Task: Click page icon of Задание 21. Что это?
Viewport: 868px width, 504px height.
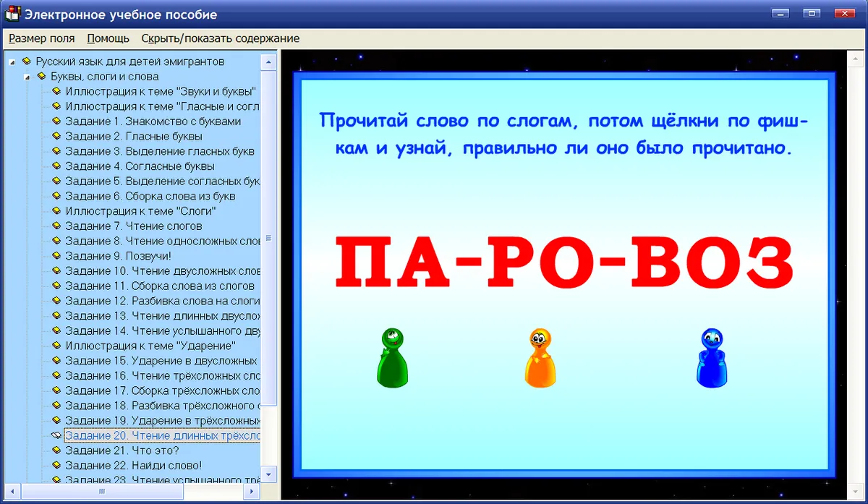Action: tap(56, 450)
